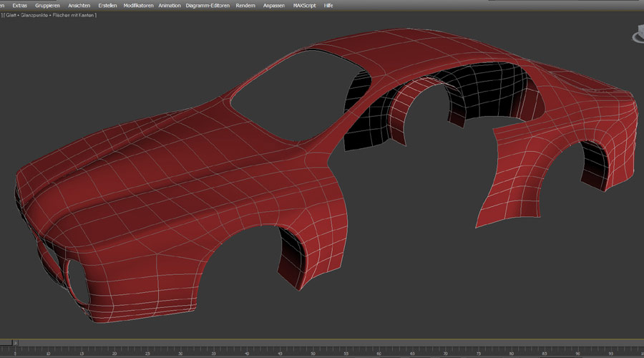
Task: Open the Anpassen menu
Action: pos(273,5)
